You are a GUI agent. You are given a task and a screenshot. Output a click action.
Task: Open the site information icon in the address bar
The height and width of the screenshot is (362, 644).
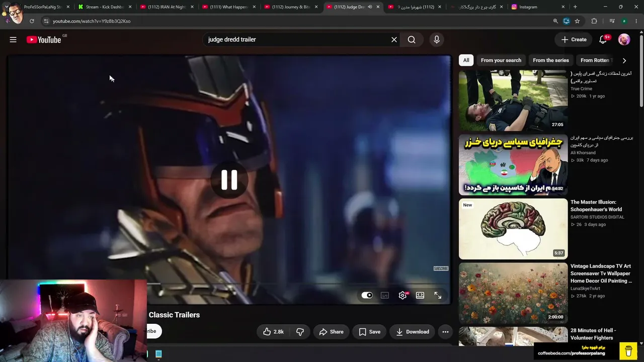coord(46,21)
